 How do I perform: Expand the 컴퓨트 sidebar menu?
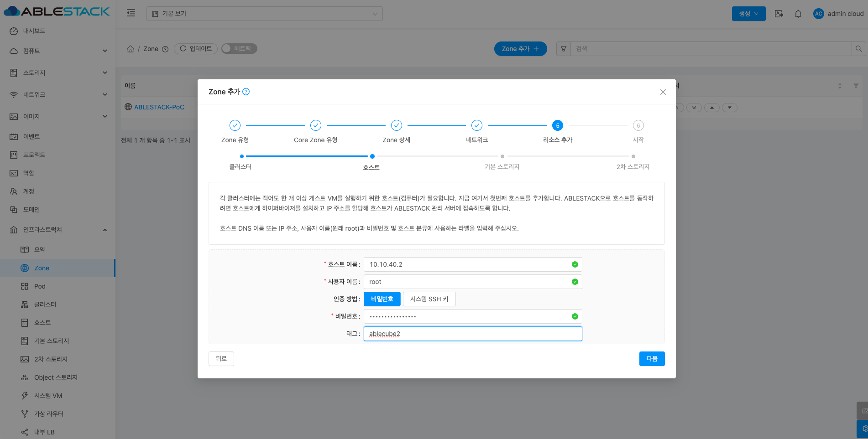tap(58, 51)
